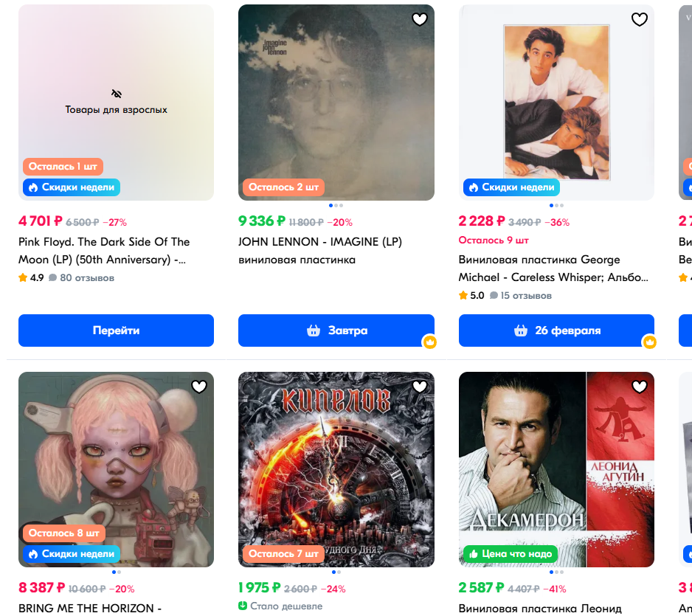
Task: Click heart icon on Леонид Агутин Декамерон
Action: (640, 387)
